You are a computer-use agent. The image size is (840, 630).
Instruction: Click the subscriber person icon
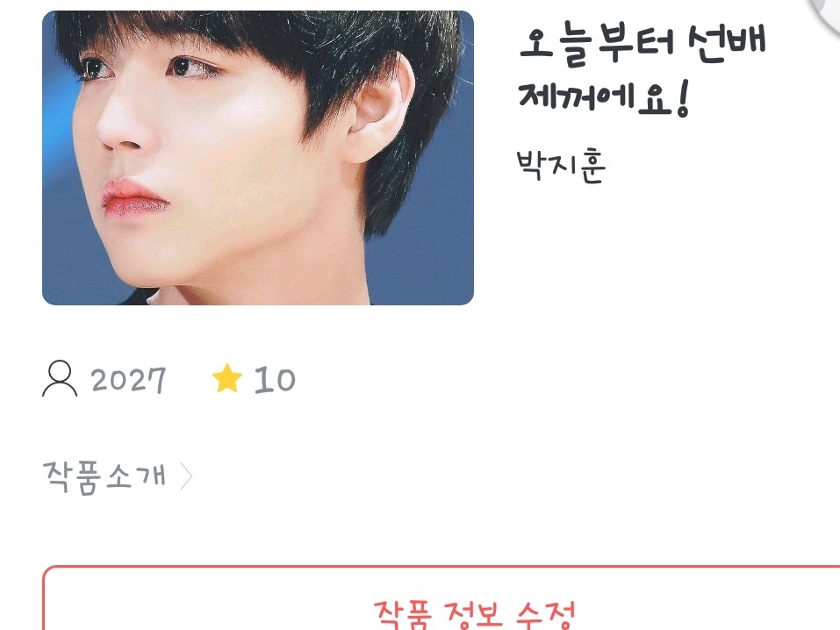pos(60,379)
